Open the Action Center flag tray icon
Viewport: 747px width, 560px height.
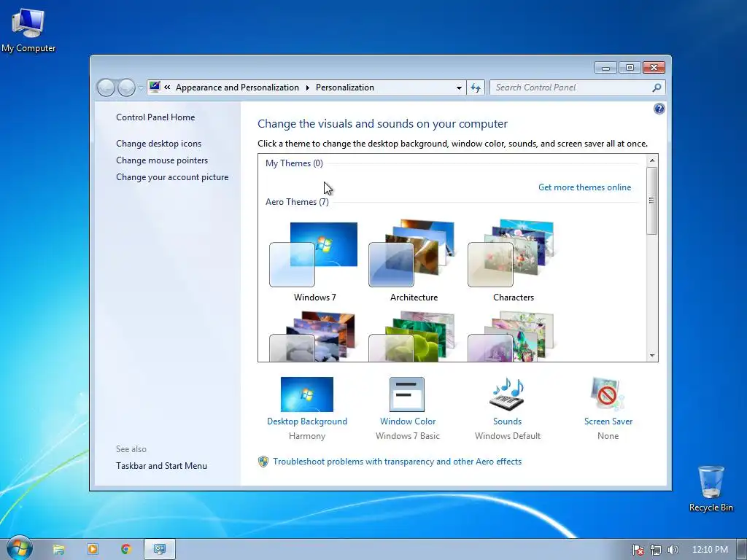coord(638,550)
